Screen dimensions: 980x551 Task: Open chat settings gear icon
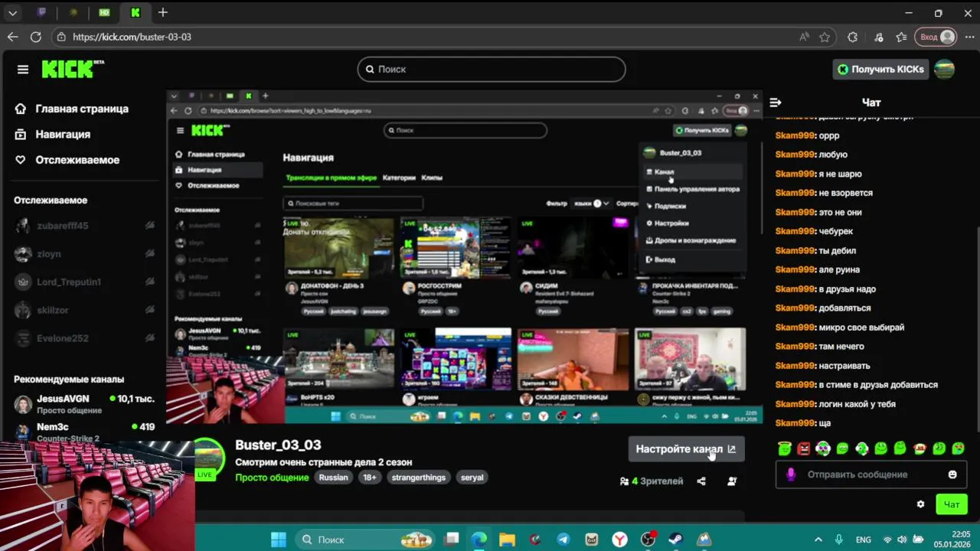pyautogui.click(x=920, y=504)
